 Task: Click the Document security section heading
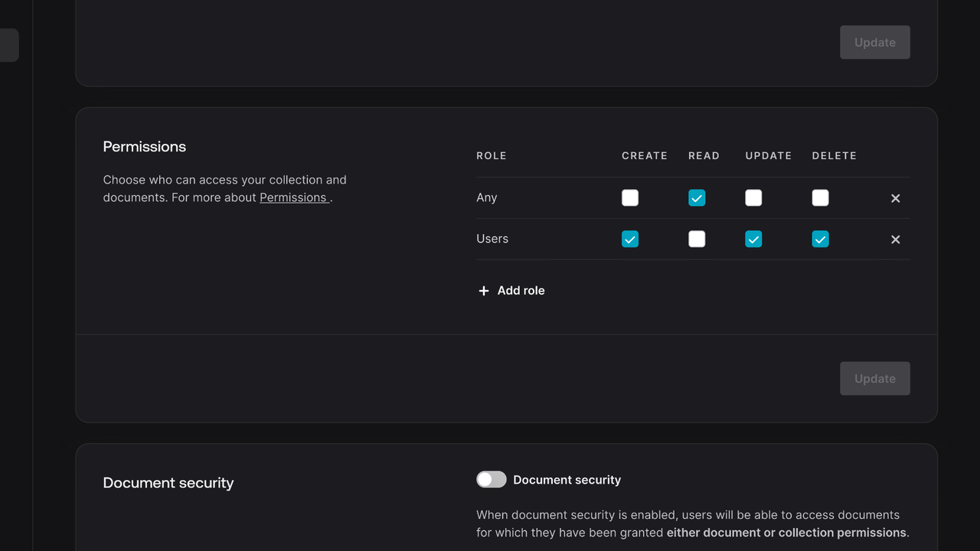tap(168, 483)
